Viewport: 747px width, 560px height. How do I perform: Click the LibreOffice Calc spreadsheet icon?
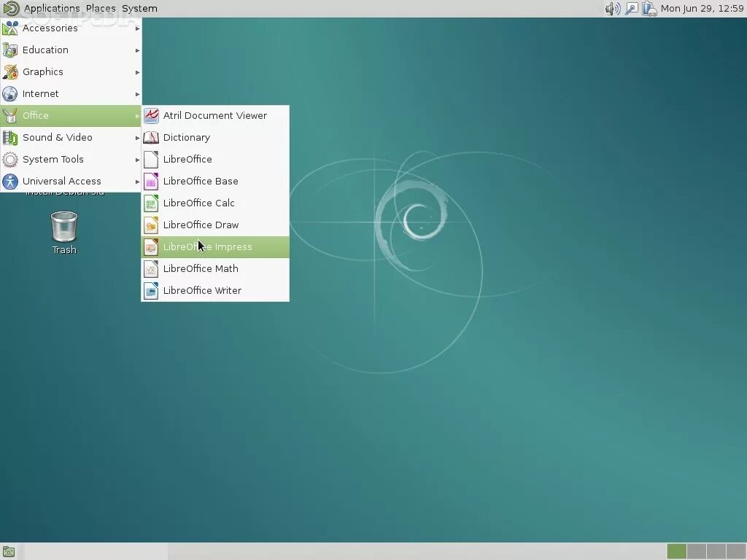[x=151, y=203]
